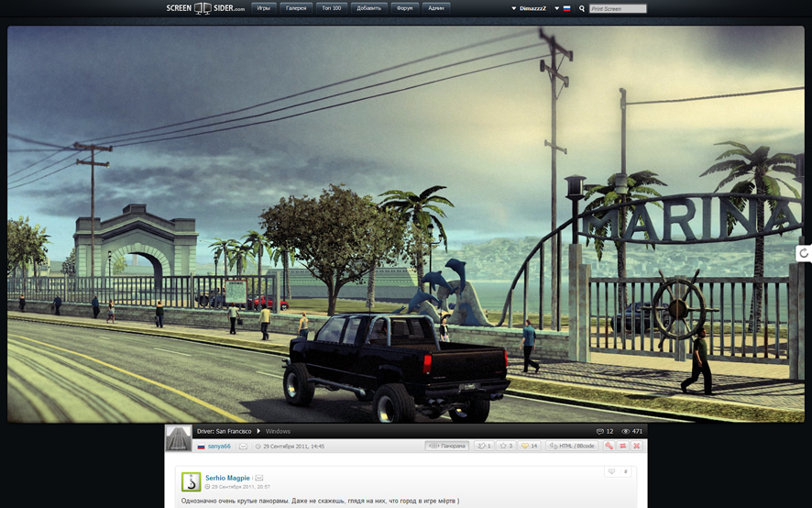812x508 pixels.
Task: Open the Игры menu
Action: tap(264, 8)
